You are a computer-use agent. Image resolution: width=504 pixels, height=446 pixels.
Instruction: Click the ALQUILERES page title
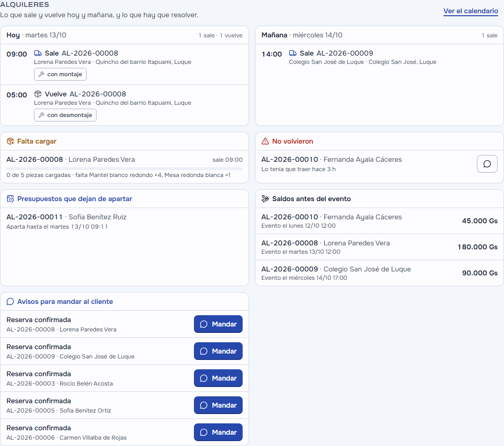[25, 4]
